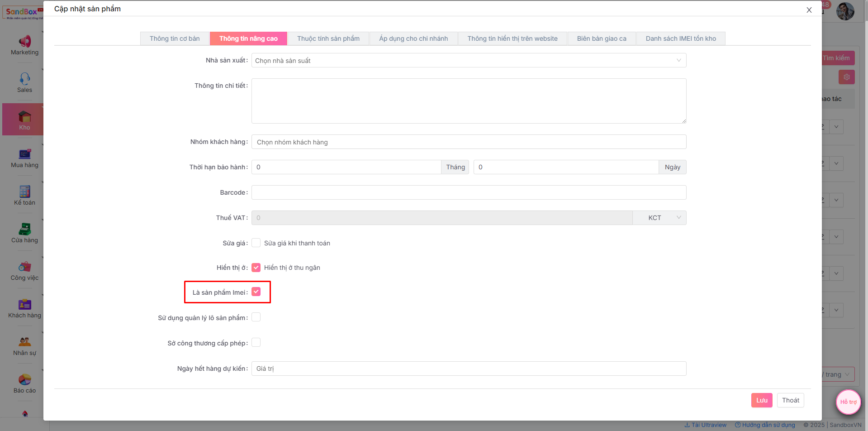The height and width of the screenshot is (431, 868).
Task: Enable Sửa giá khi thanh toán checkbox
Action: tap(256, 243)
